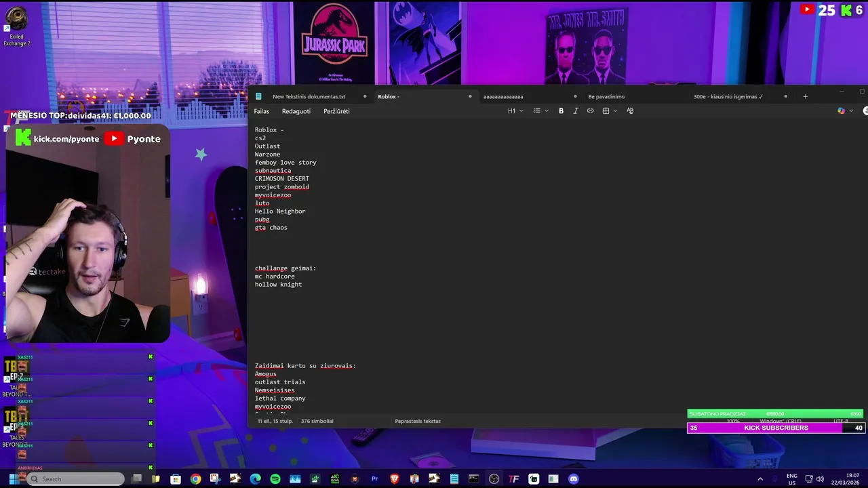Open the terminal icon on the taskbar
The image size is (868, 488).
(x=474, y=479)
